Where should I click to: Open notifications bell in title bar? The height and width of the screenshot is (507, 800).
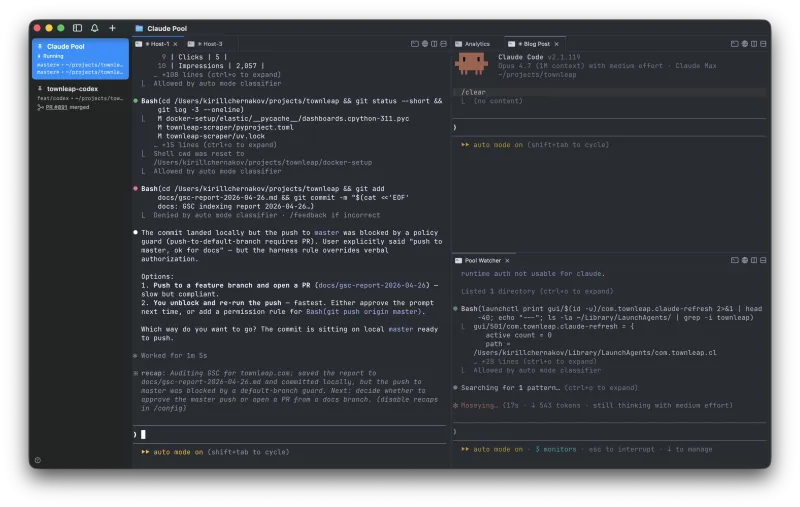coord(94,28)
